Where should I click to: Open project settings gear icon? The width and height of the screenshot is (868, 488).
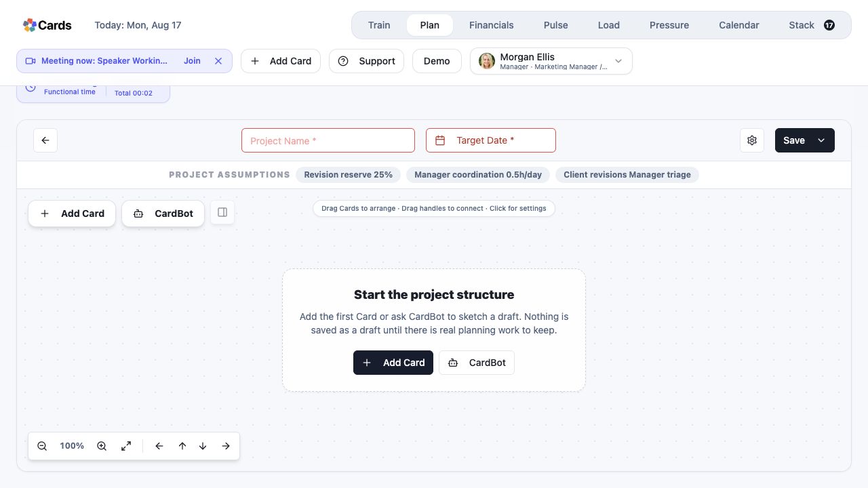[752, 140]
